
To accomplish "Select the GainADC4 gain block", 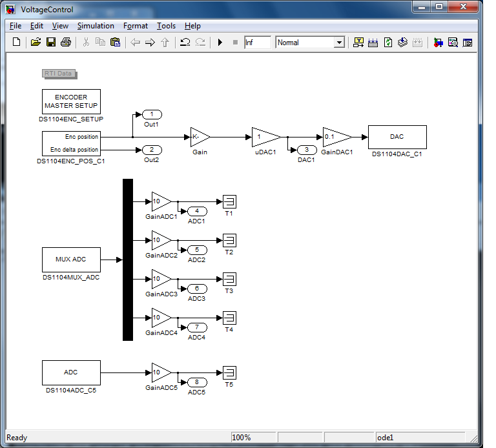I will pos(161,318).
